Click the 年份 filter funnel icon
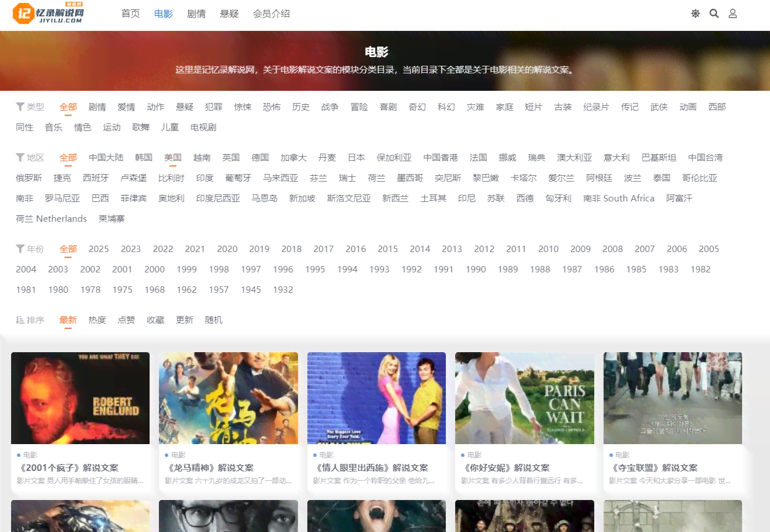This screenshot has height=532, width=770. pyautogui.click(x=20, y=249)
